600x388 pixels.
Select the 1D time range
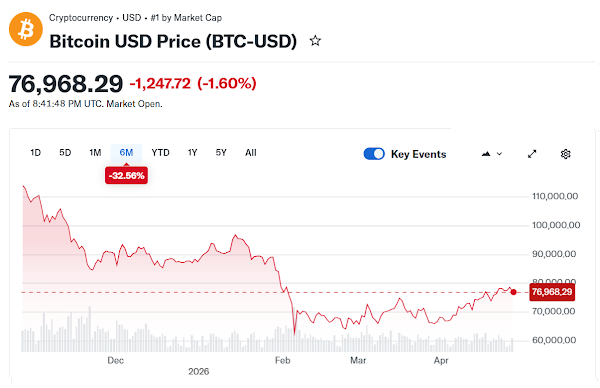[35, 153]
